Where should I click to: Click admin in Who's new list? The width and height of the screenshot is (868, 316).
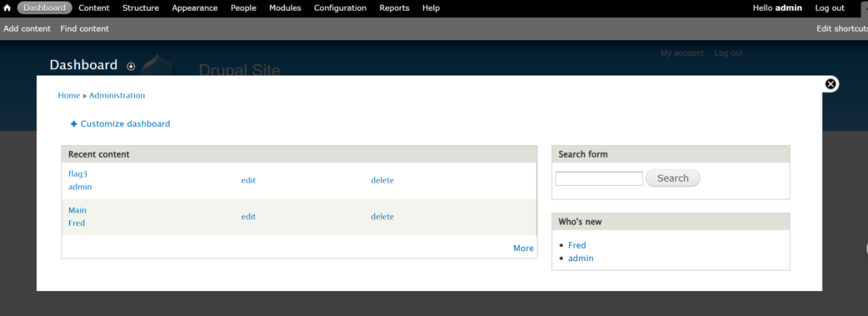581,259
